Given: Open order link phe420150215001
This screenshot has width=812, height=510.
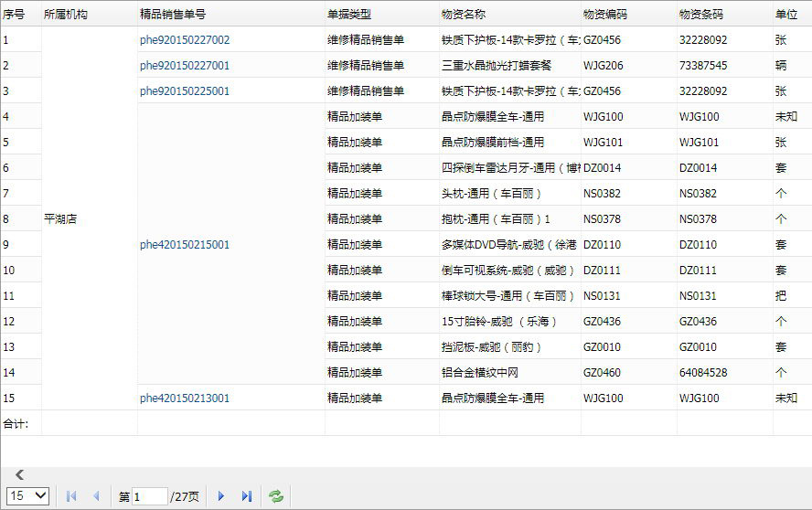Looking at the screenshot, I should click(x=185, y=245).
